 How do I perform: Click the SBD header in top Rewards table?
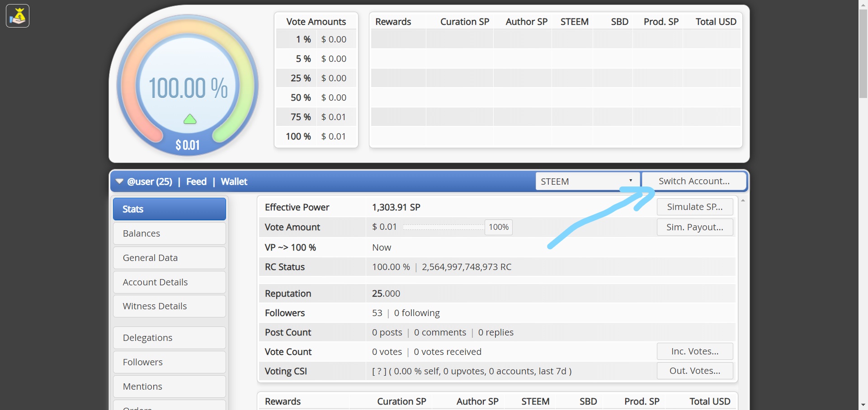point(620,22)
